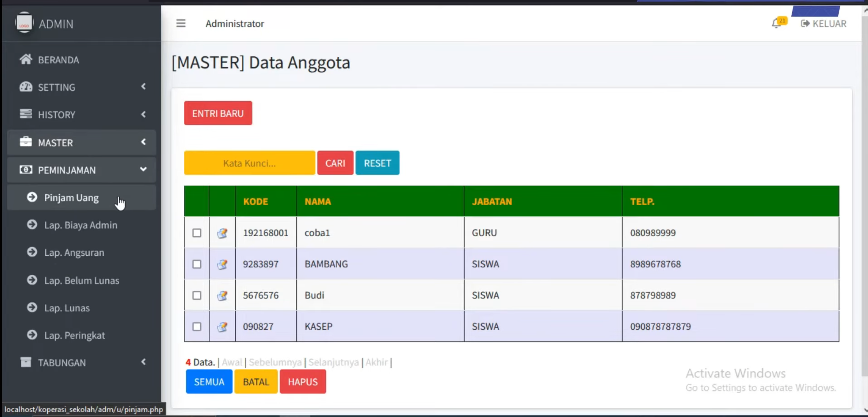Edit the KASEP row via edit icon
868x417 pixels.
tap(222, 327)
